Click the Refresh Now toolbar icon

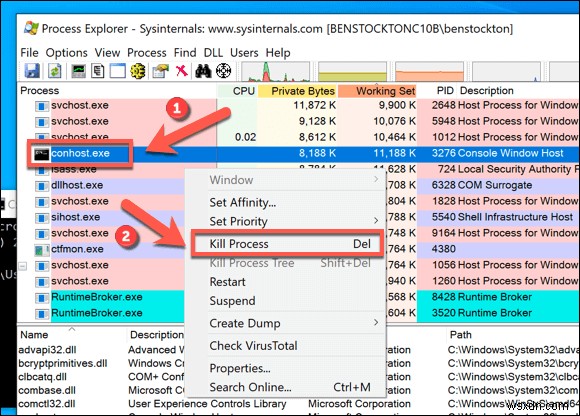[54, 70]
